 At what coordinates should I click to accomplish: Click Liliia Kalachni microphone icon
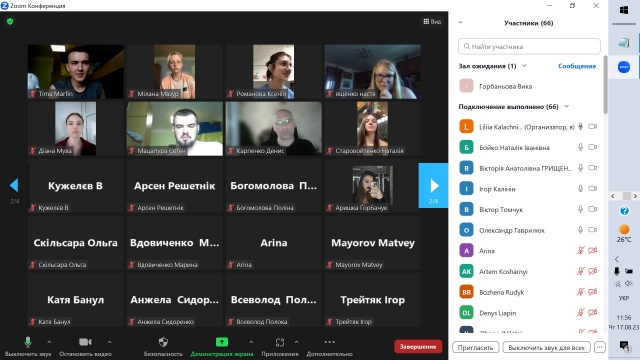tap(580, 127)
